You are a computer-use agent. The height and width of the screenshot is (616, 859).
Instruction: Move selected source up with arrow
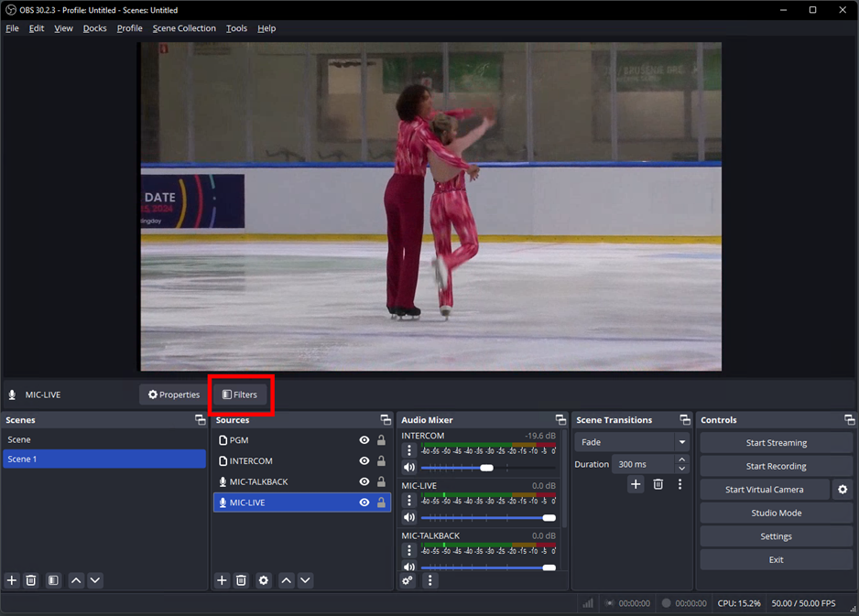pos(286,580)
